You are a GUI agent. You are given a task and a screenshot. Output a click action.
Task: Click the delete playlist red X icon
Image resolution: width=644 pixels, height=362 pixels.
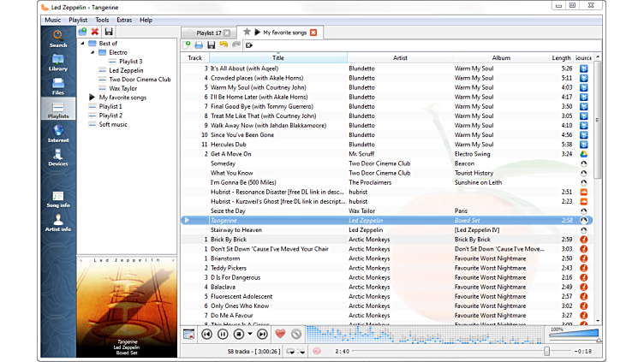click(95, 32)
